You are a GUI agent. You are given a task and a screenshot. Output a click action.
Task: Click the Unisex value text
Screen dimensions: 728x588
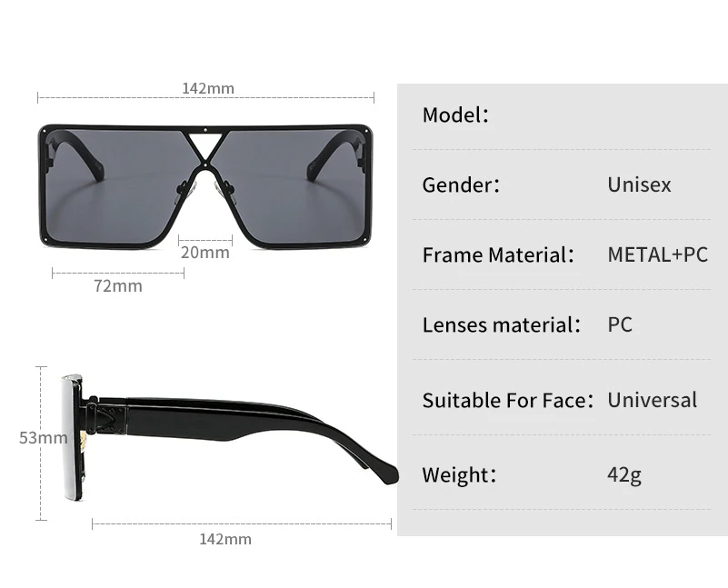click(639, 184)
